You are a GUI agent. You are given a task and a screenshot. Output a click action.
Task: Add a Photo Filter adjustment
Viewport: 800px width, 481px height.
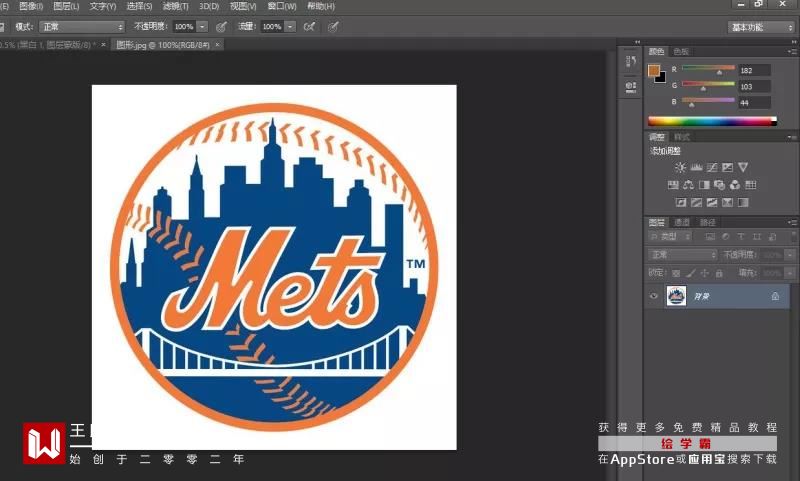719,185
